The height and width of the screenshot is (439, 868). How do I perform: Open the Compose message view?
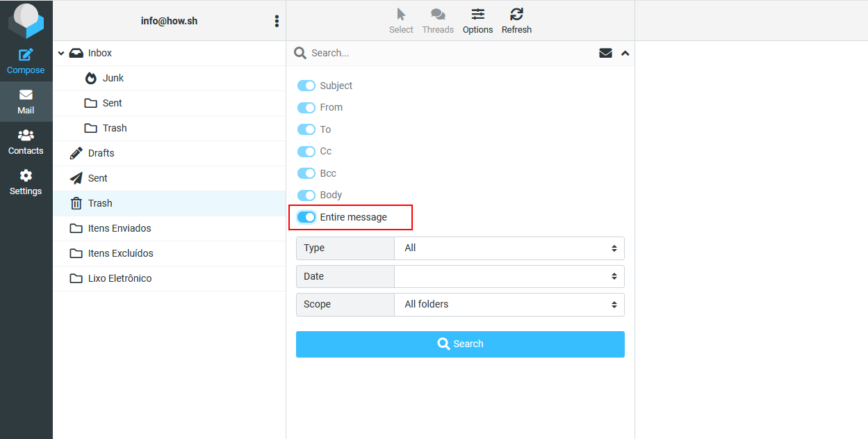(x=26, y=61)
